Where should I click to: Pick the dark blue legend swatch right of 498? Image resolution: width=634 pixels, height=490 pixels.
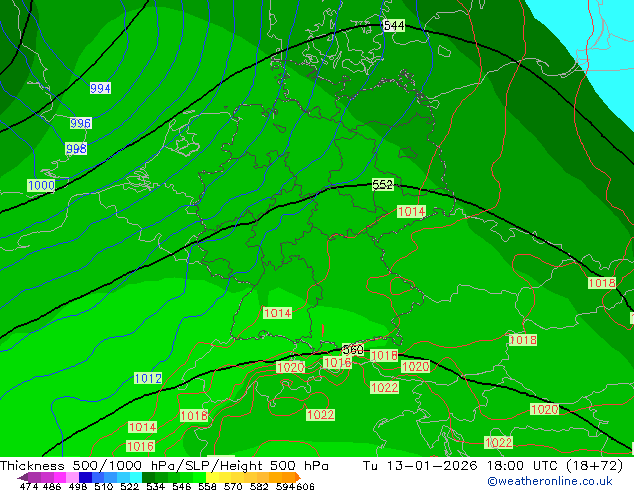[x=85, y=477]
